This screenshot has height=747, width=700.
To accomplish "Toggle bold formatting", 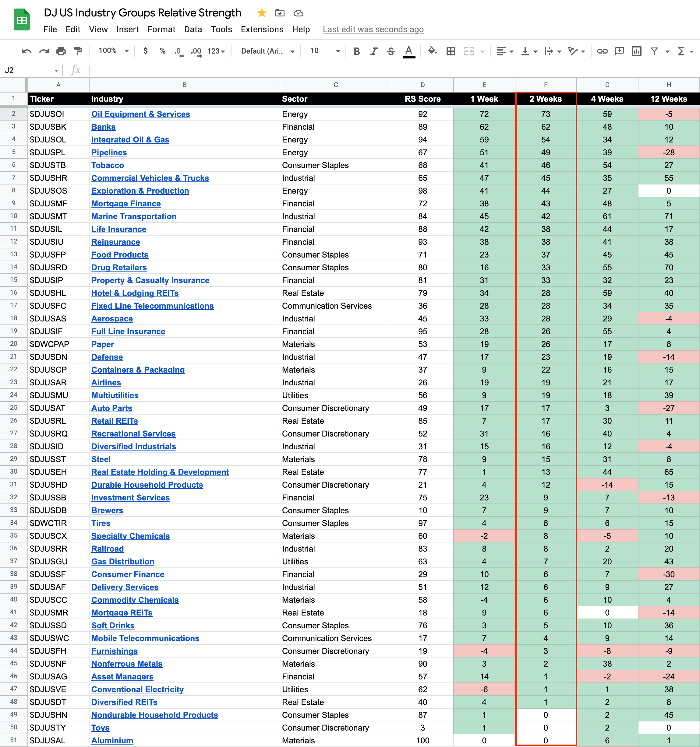I will pyautogui.click(x=356, y=51).
